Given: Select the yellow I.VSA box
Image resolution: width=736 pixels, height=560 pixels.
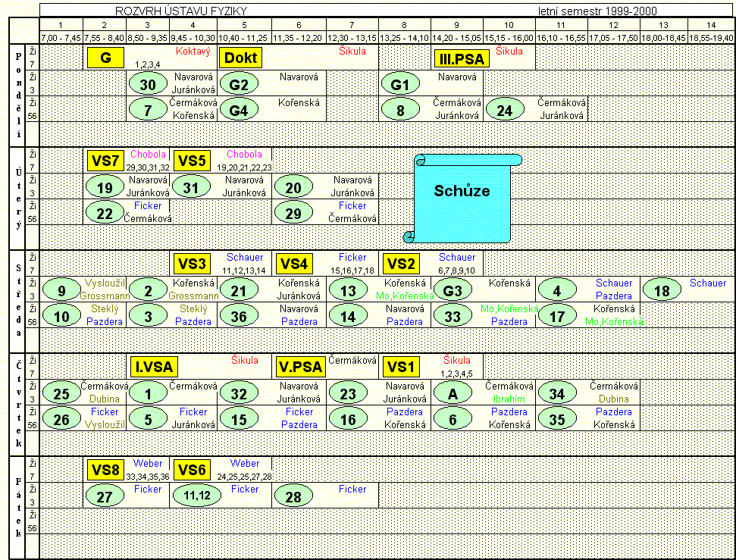Looking at the screenshot, I should click(154, 367).
